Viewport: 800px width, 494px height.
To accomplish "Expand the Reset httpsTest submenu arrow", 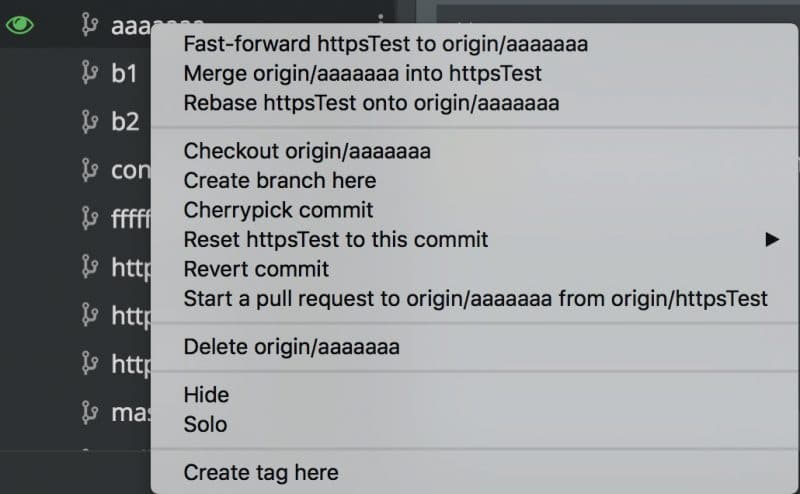I will point(772,239).
